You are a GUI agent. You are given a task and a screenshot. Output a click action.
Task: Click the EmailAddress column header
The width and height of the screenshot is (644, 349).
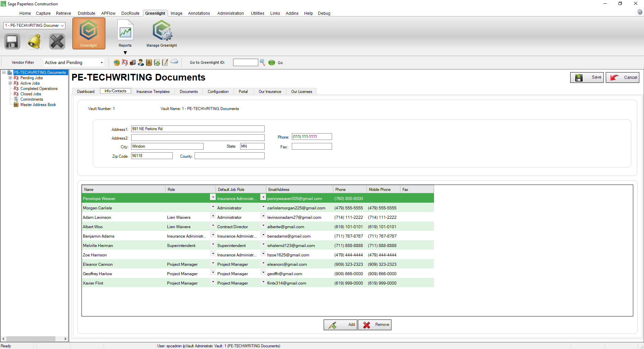[300, 190]
